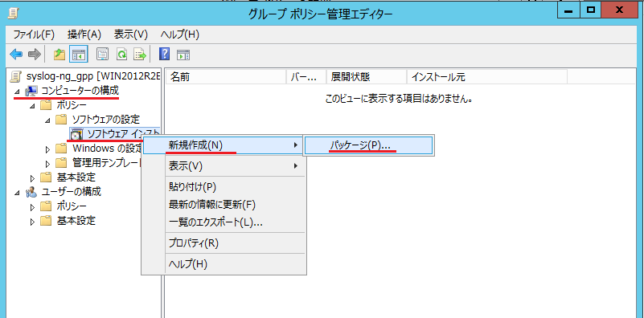Collapse the コンピューターの構成 node
This screenshot has height=318, width=644.
click(x=17, y=92)
